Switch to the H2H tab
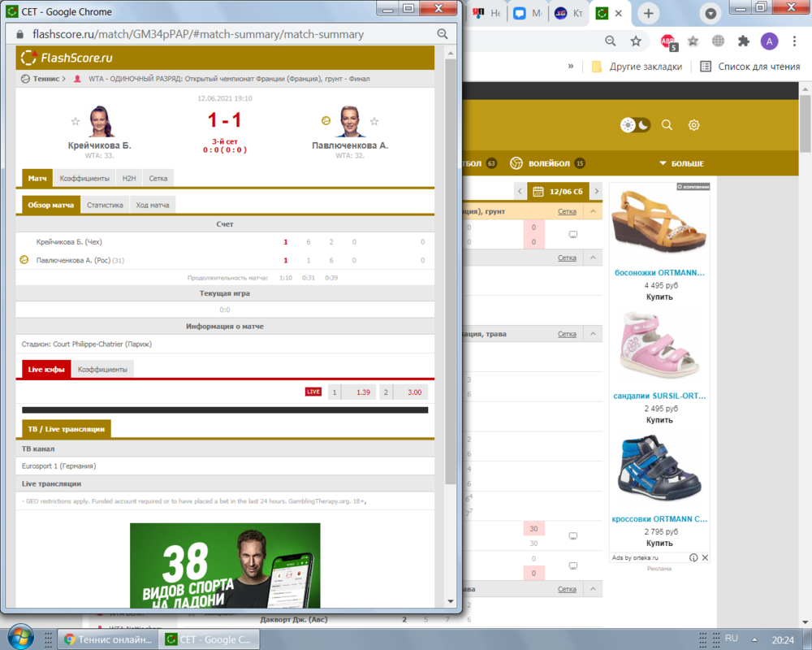The width and height of the screenshot is (812, 650). point(129,178)
